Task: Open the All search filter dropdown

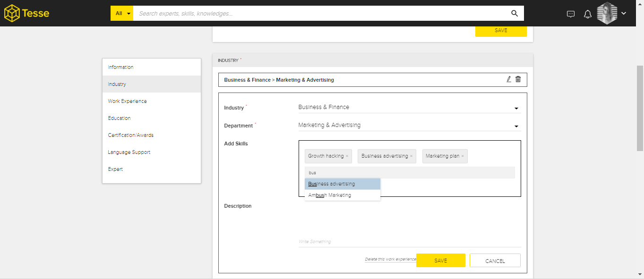Action: (x=122, y=13)
